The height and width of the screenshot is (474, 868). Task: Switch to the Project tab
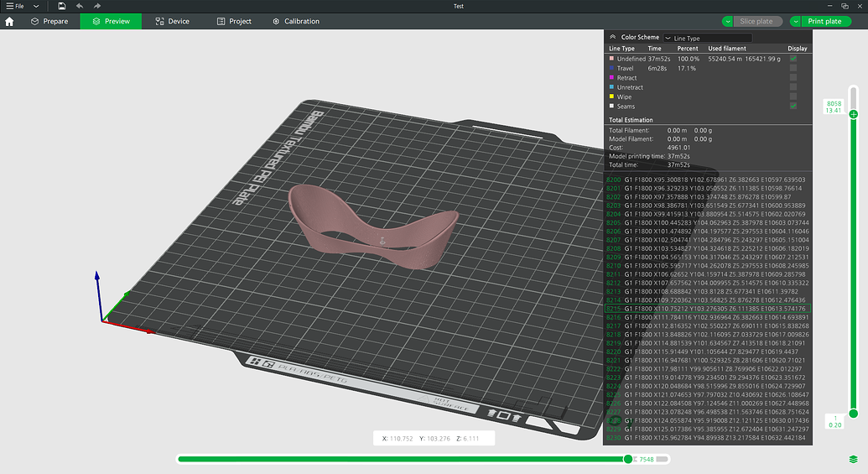click(234, 21)
